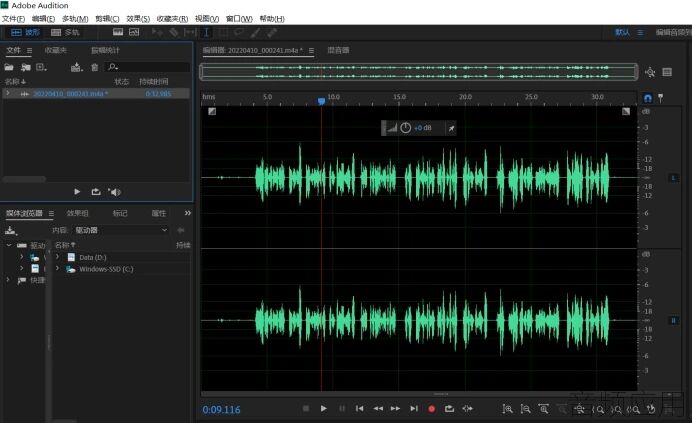Select the Paintbrush Selection tool
Viewport: 692px width, 423px height.
[x=256, y=32]
